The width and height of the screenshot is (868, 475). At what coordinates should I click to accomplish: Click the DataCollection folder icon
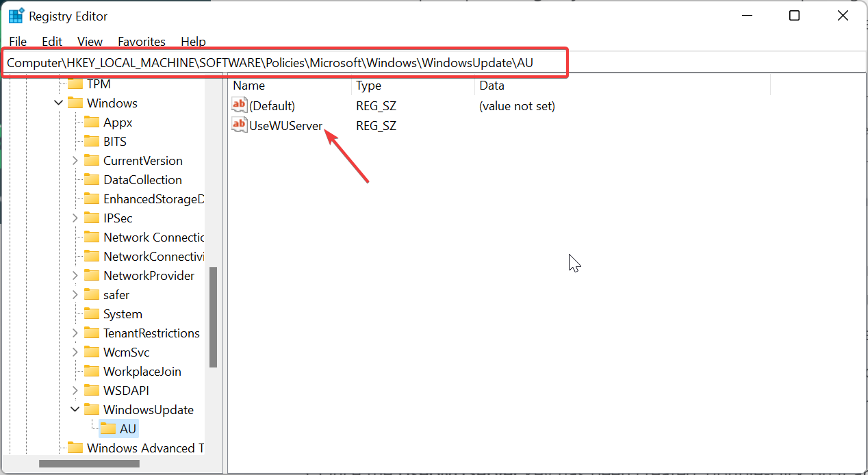[92, 180]
